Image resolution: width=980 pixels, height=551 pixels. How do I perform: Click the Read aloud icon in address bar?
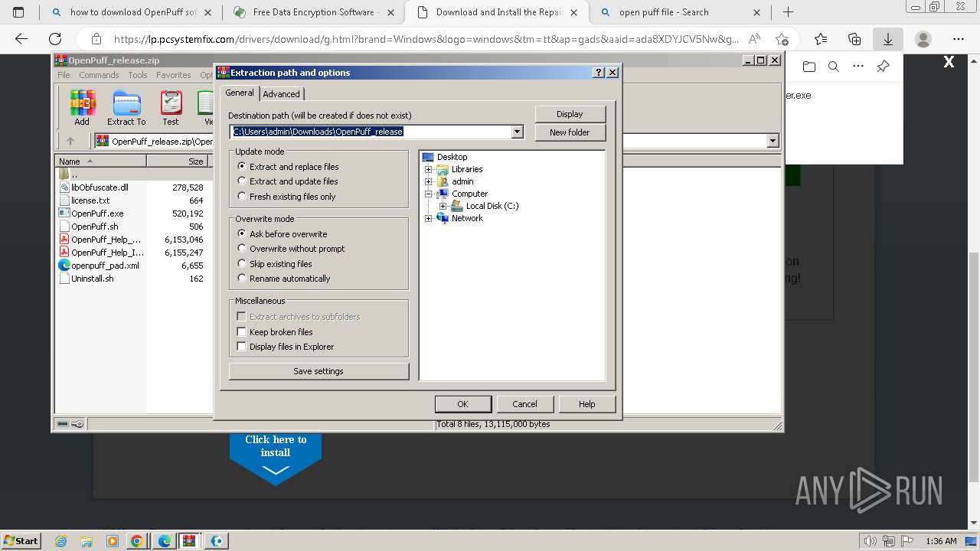tap(754, 39)
